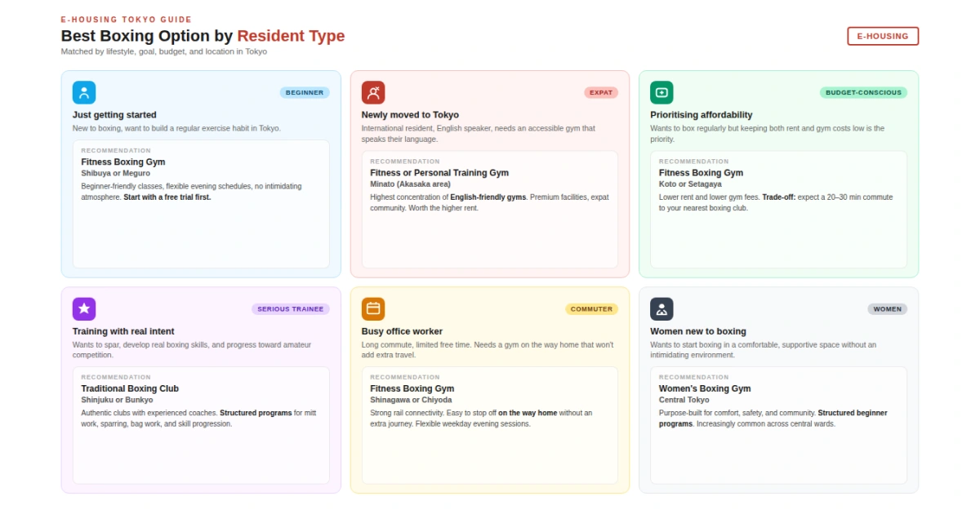Click the dark women's card icon

pyautogui.click(x=661, y=308)
